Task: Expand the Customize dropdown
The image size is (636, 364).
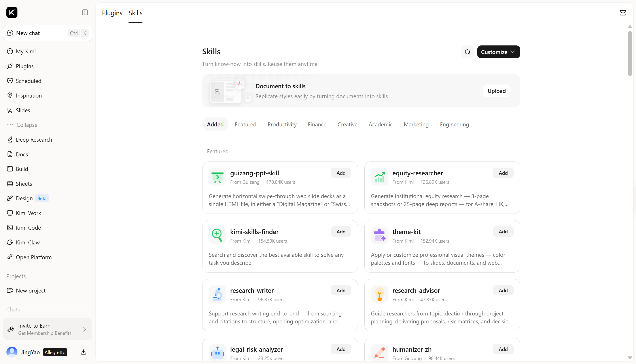Action: (498, 52)
